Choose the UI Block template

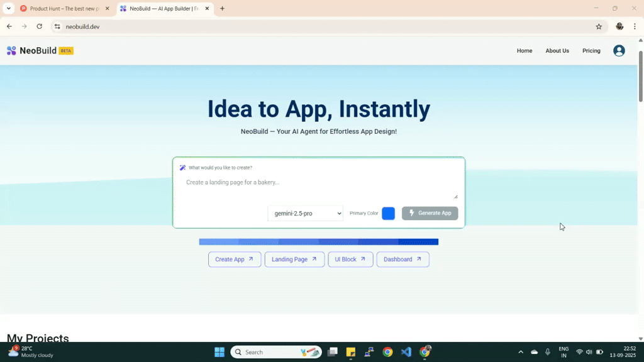tap(350, 260)
